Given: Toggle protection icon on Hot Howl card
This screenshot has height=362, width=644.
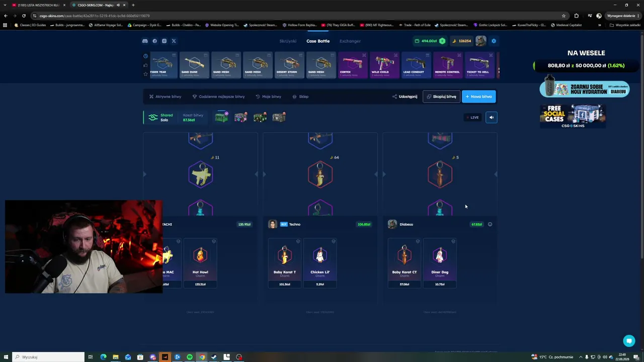Looking at the screenshot, I should coord(214,241).
